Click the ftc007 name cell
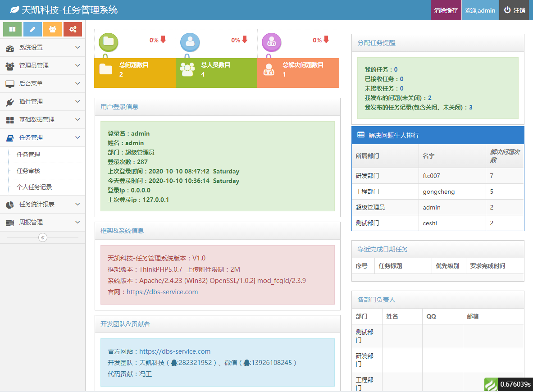Screen dimensions: 533x392 [x=452, y=176]
